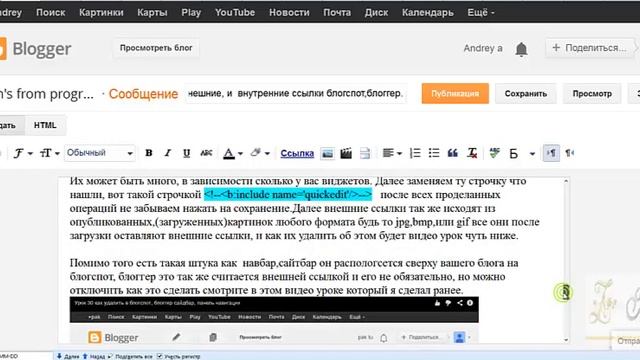Open Почта in the top navigation bar
Image resolution: width=640 pixels, height=360 pixels.
coord(337,13)
